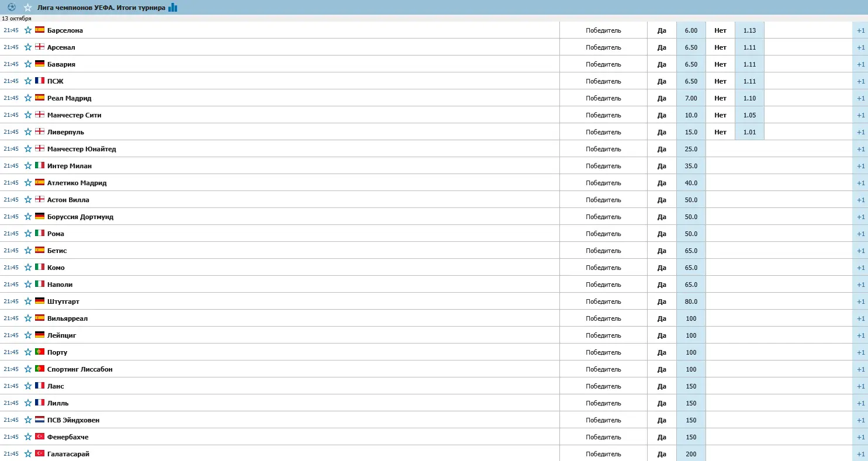Expand more markets +1 for Барселона
The width and height of the screenshot is (868, 461).
click(x=860, y=30)
